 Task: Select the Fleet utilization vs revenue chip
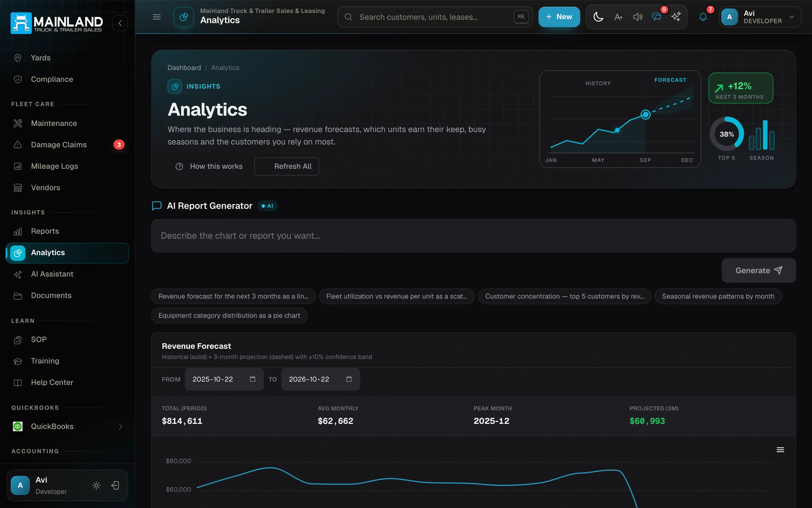point(397,296)
